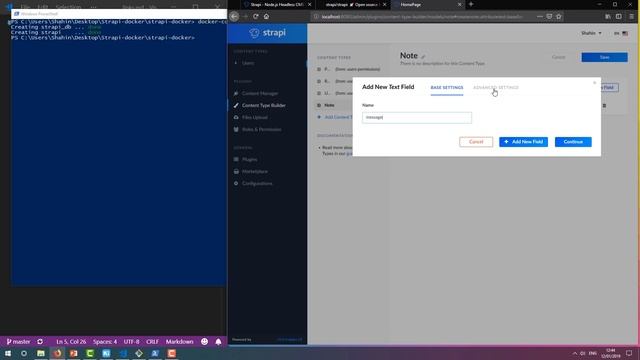Viewport: 640px width, 360px height.
Task: Select the Note content type row
Action: pyautogui.click(x=335, y=105)
